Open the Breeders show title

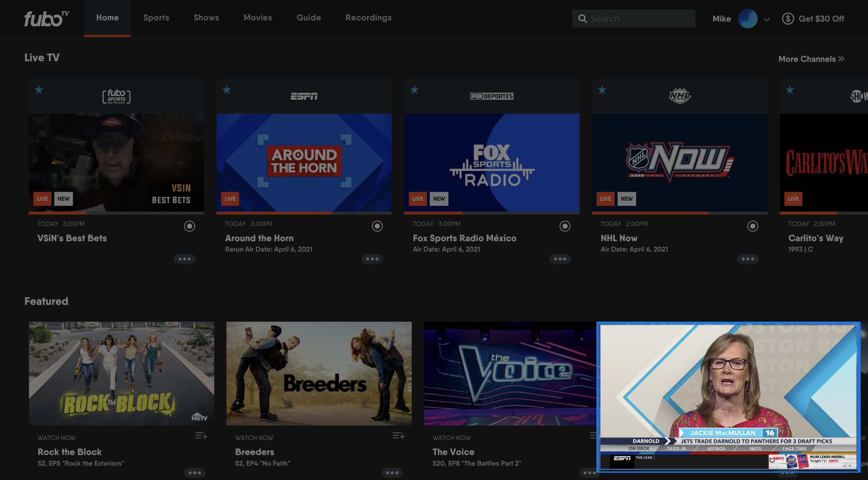[x=255, y=452]
